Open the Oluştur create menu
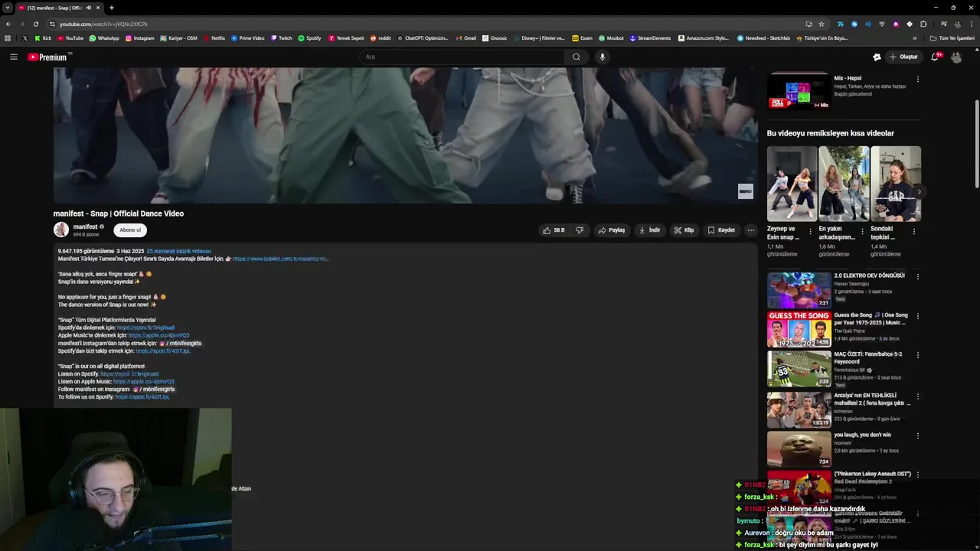Screen dimensions: 980x551 903,57
